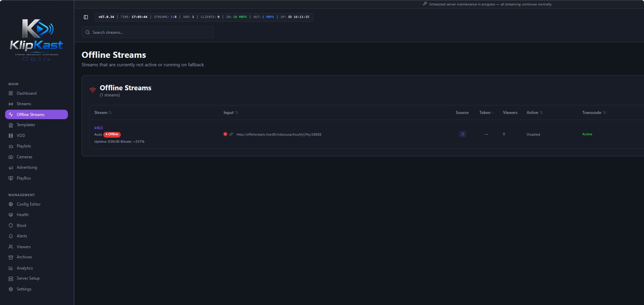The height and width of the screenshot is (305, 644).
Task: Click the (1 streams) count text
Action: tap(110, 95)
